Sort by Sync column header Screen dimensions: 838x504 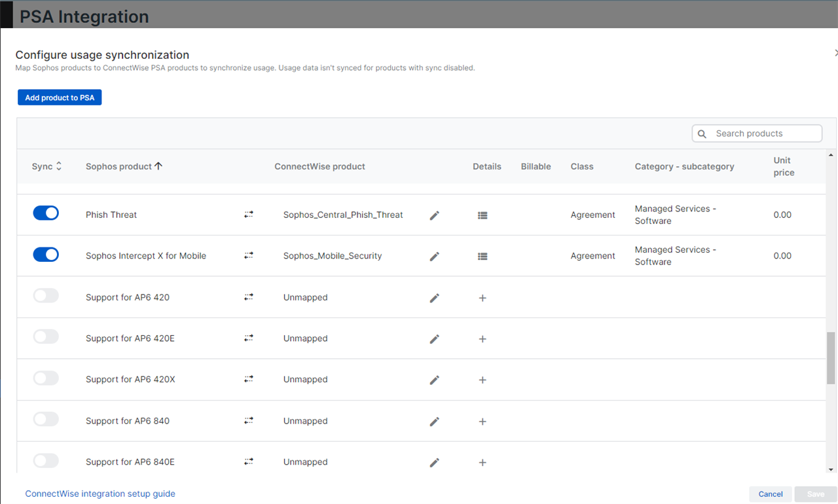point(46,166)
